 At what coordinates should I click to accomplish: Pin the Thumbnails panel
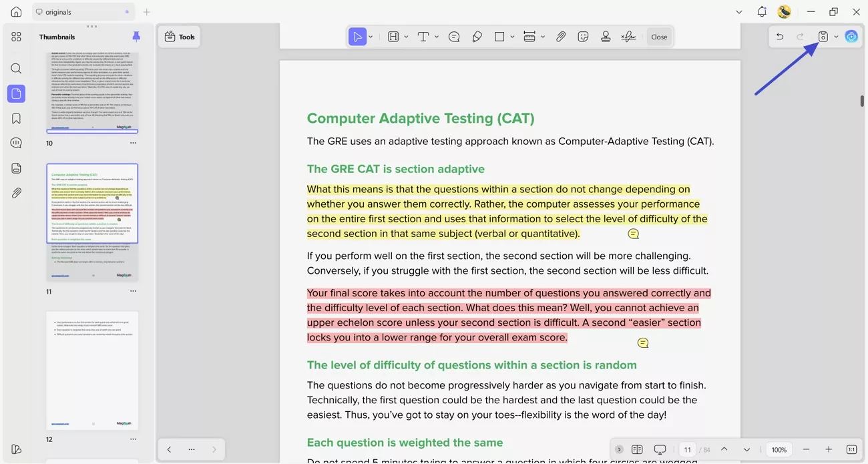click(136, 37)
